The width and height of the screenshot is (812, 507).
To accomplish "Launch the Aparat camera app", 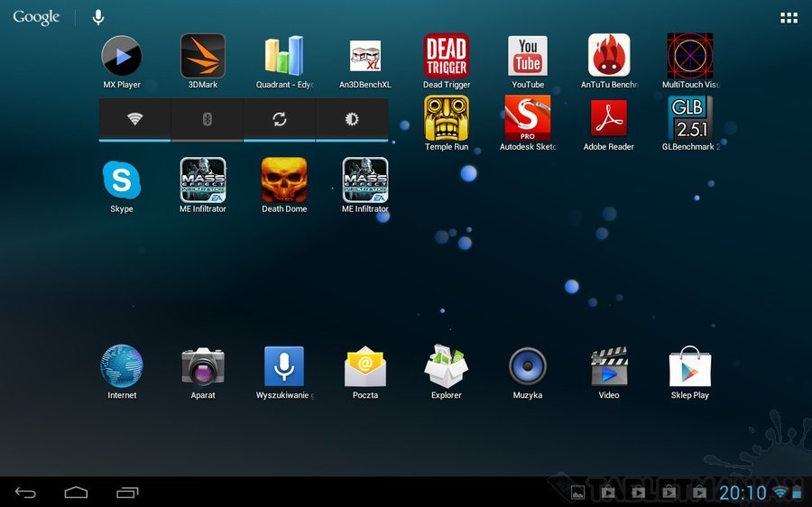I will [202, 366].
